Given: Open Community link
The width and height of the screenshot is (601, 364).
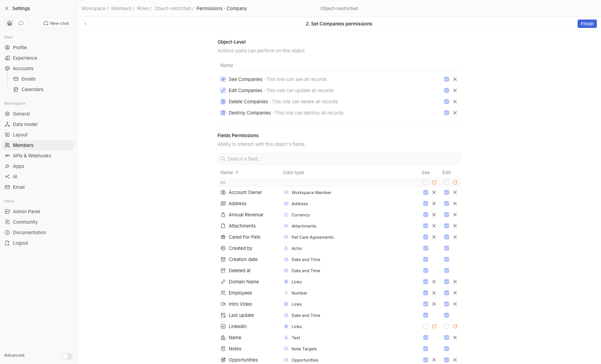Looking at the screenshot, I should (x=38, y=222).
